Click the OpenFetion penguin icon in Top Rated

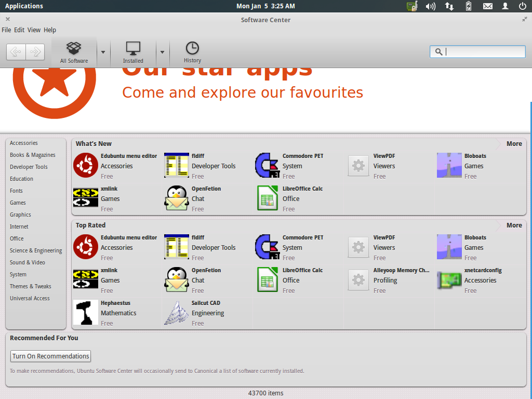[x=177, y=280]
